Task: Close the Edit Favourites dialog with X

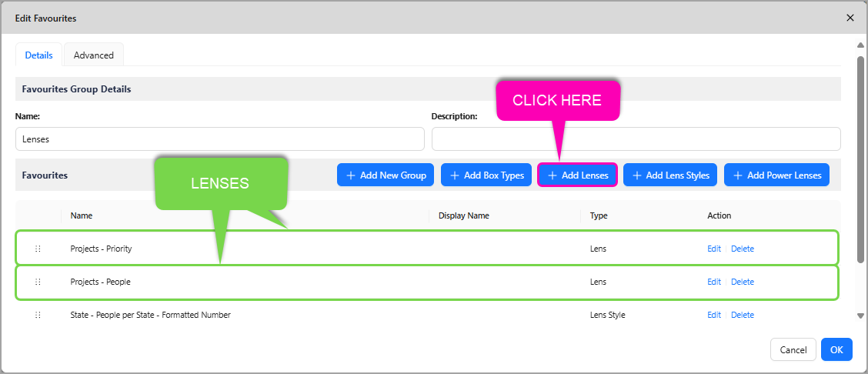Action: (850, 18)
